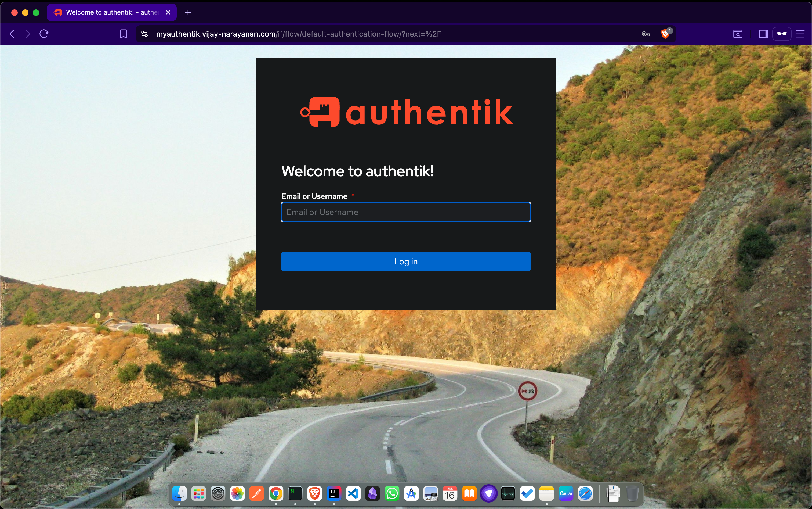Open System Settings from the dock

pyautogui.click(x=218, y=493)
